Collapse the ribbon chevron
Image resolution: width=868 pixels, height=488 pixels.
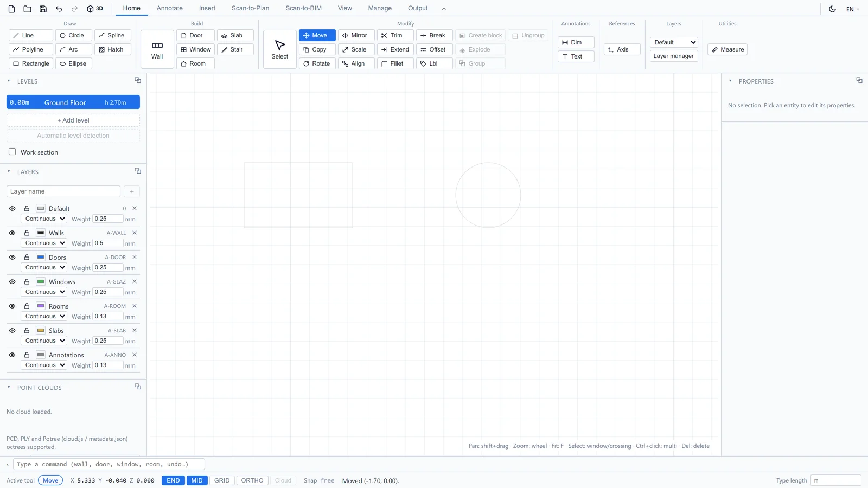click(444, 9)
